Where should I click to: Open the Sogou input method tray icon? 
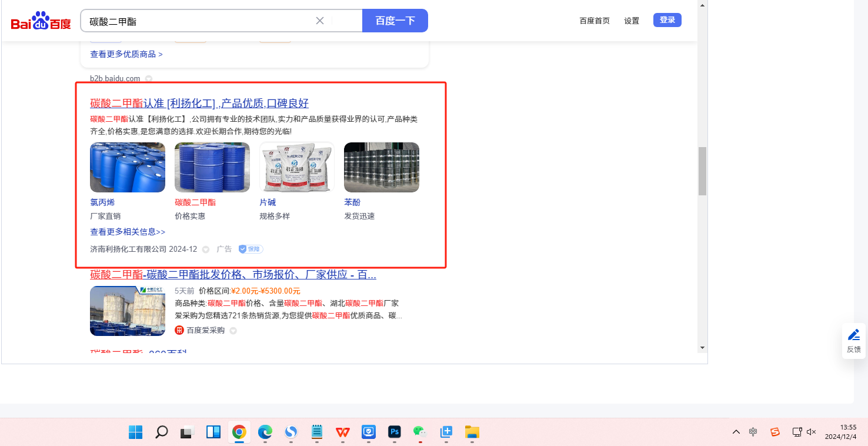(775, 432)
